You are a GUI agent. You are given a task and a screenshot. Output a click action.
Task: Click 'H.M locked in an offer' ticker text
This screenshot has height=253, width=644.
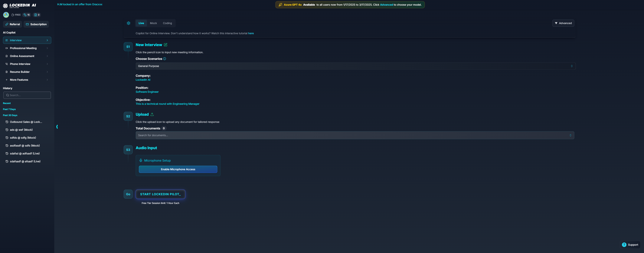coord(80,5)
